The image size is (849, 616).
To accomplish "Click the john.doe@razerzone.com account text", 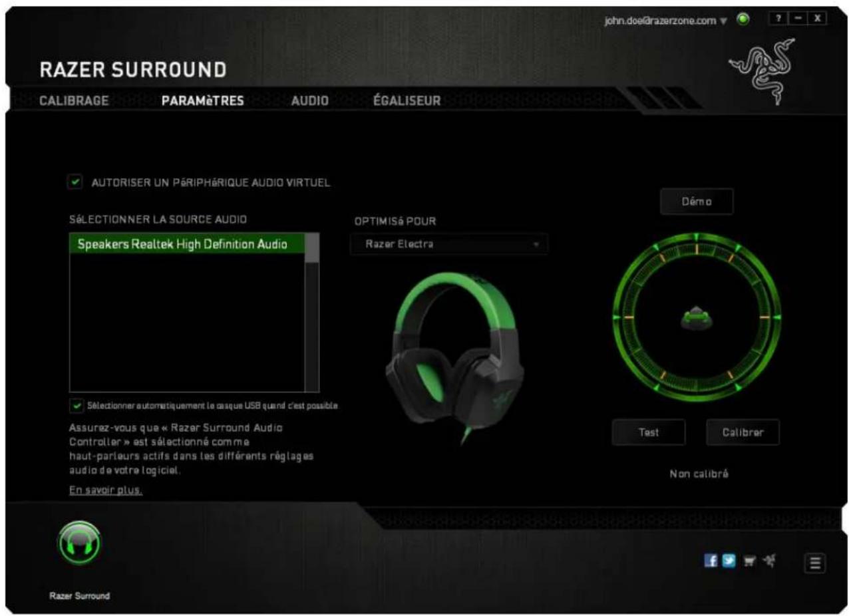I will pos(659,21).
